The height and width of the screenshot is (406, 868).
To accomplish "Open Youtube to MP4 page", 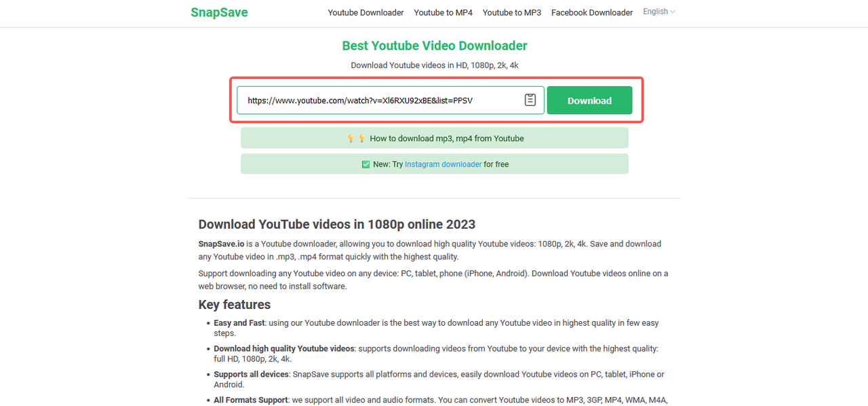I will point(443,12).
